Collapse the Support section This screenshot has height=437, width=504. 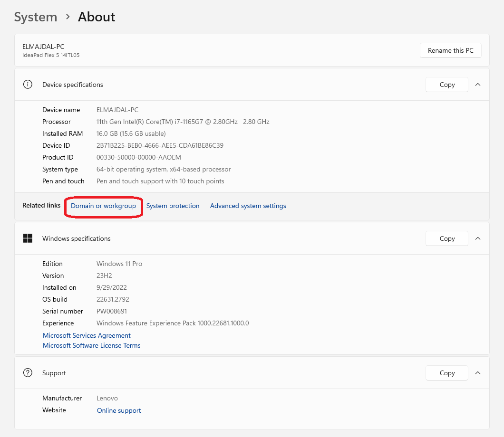tap(478, 372)
